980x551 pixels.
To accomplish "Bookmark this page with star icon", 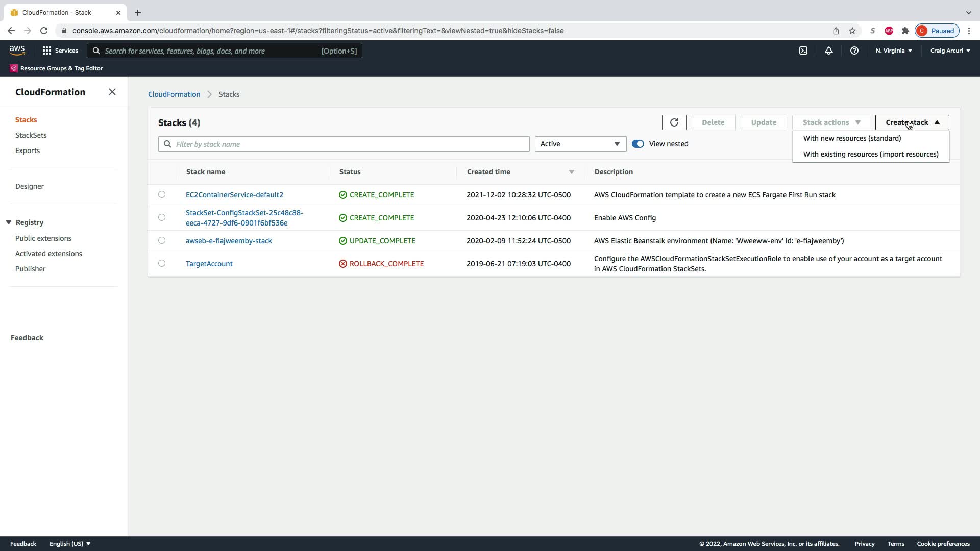I will point(852,31).
